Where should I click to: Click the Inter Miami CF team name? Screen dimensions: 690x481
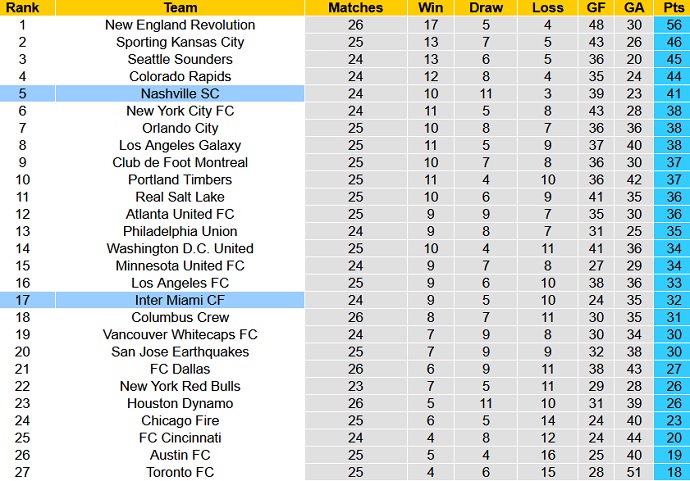(x=180, y=300)
